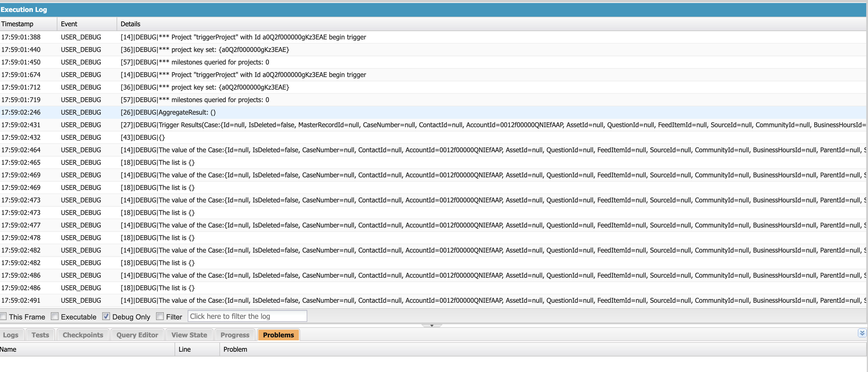Click the Problem column header in Problems panel

(235, 349)
